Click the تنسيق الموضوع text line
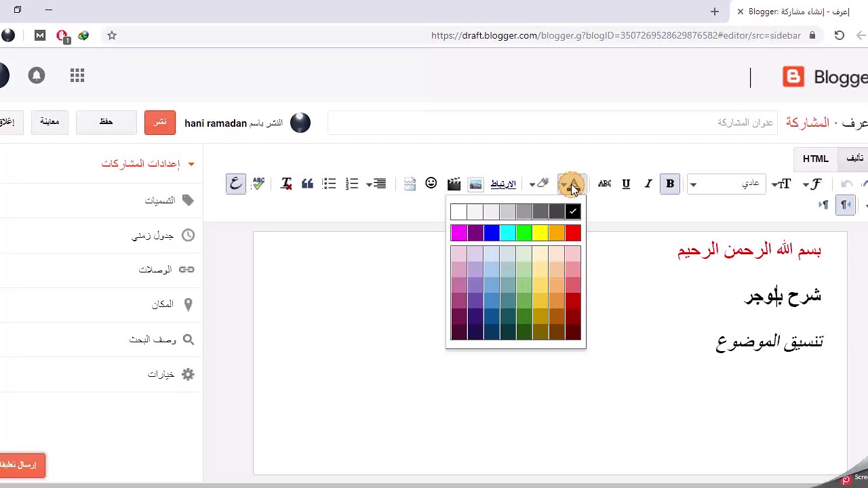 tap(770, 342)
